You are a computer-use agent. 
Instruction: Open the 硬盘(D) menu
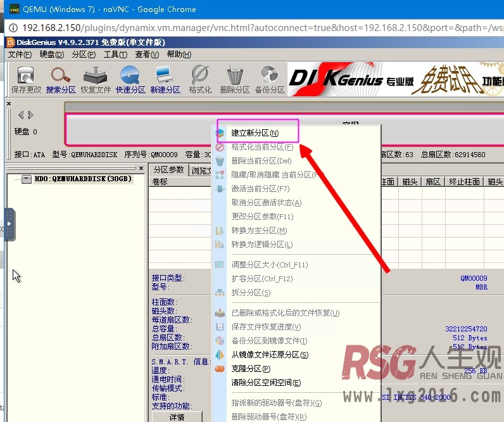(x=52, y=54)
